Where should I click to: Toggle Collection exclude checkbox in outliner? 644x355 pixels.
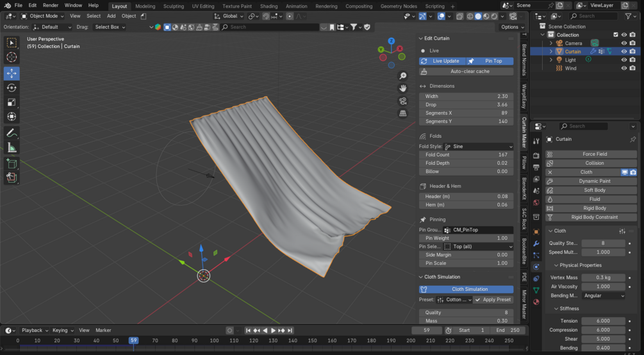click(x=616, y=35)
